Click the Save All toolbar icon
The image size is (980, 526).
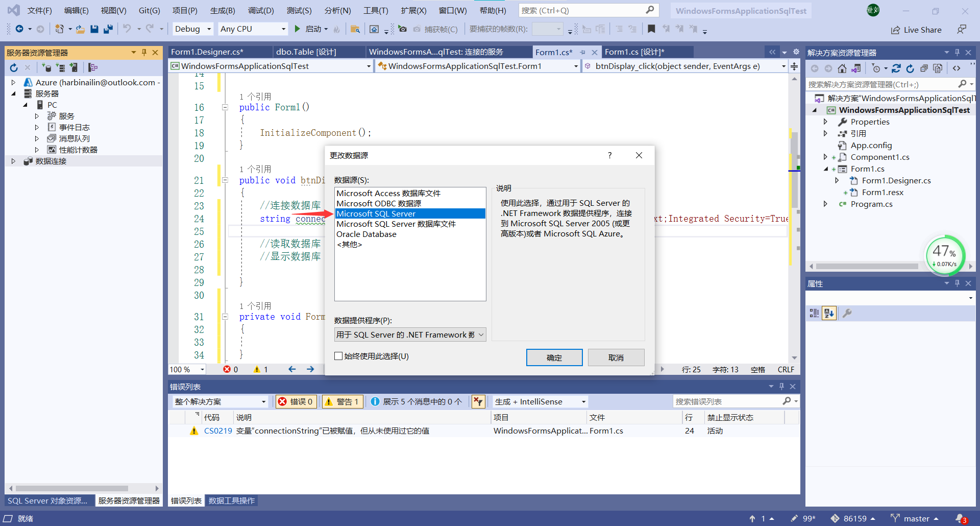coord(108,29)
